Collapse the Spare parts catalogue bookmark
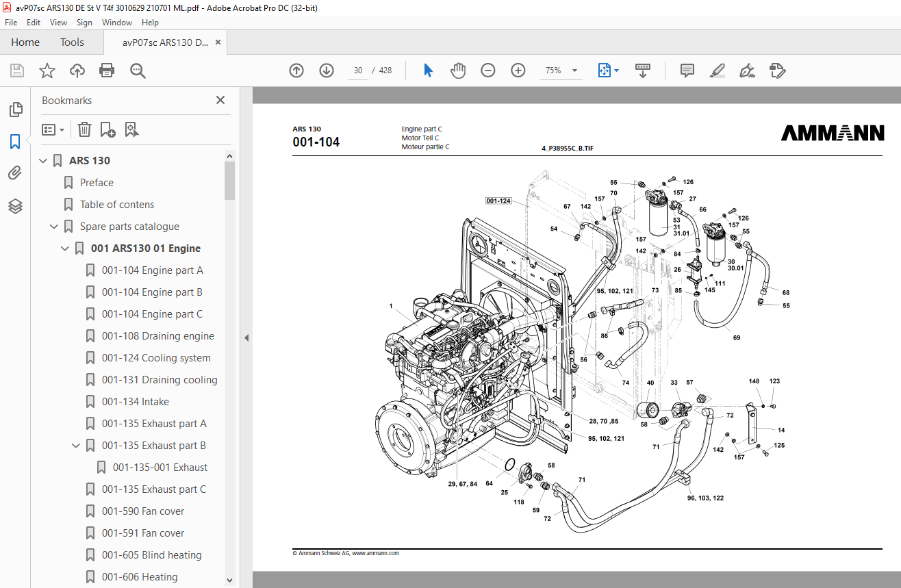 tap(54, 227)
